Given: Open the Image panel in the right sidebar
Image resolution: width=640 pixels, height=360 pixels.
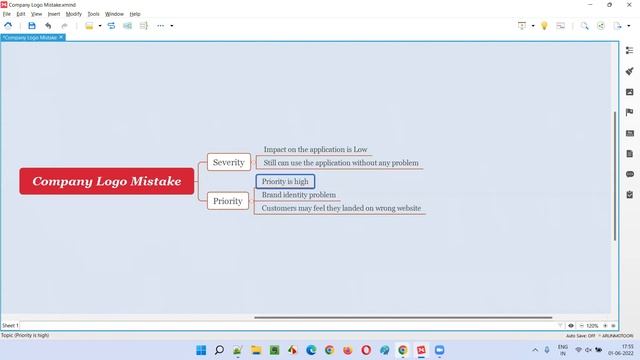Looking at the screenshot, I should point(629,92).
